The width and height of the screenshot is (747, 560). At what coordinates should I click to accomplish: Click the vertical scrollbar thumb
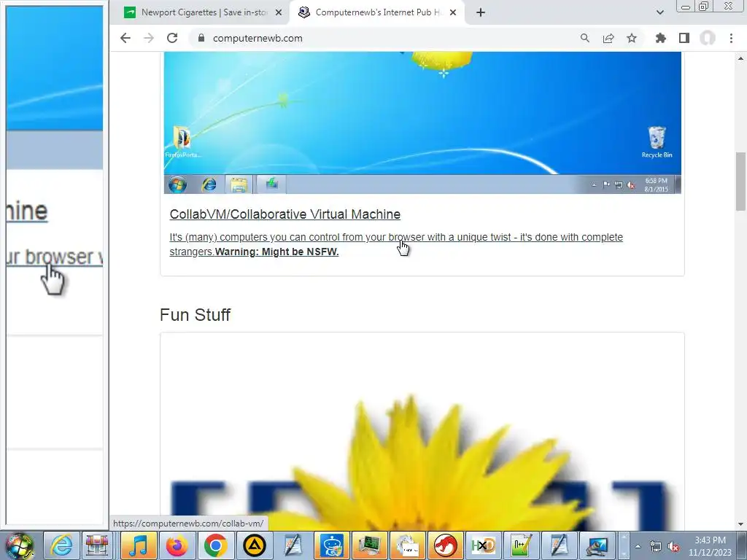(740, 181)
